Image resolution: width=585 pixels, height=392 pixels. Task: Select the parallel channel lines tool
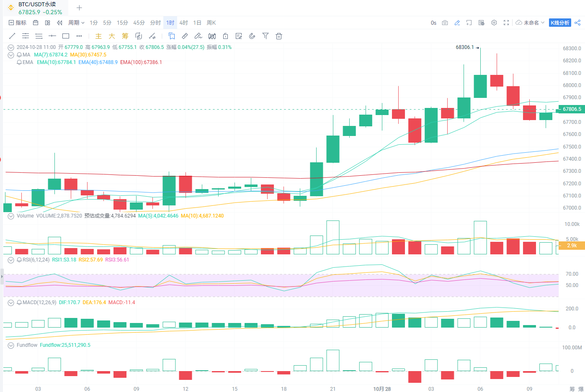(26, 36)
